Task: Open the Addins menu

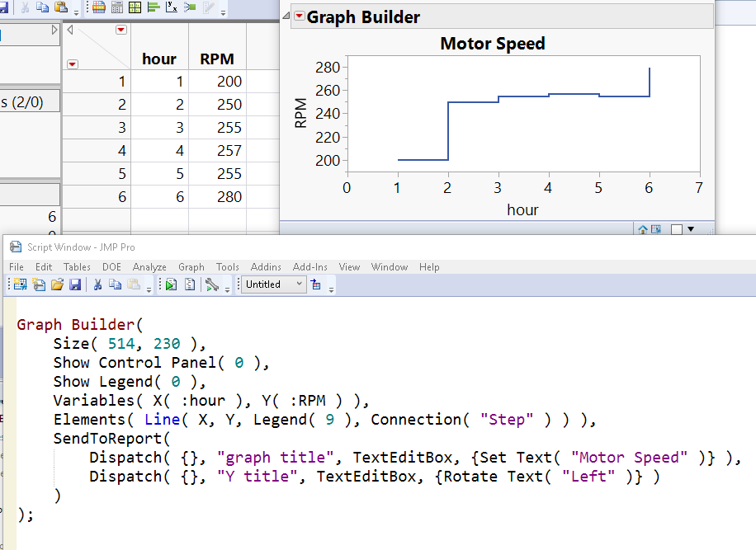Action: pos(266,267)
